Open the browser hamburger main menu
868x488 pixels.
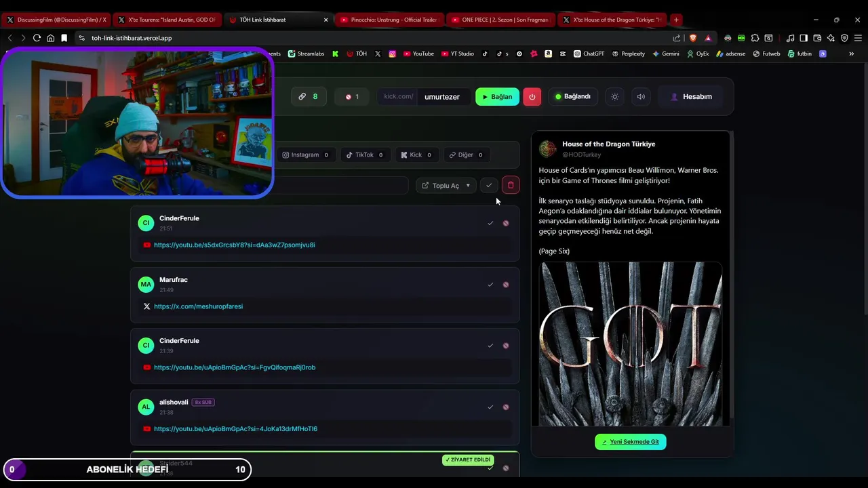(x=858, y=38)
